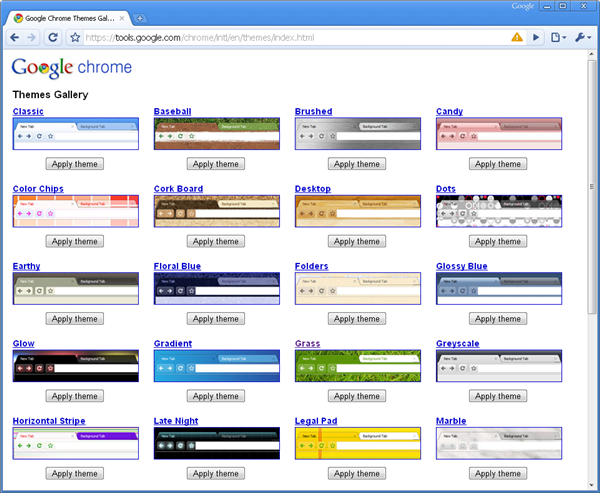Open the Glossy Blue theme link
Screen dimensions: 600x493
tap(461, 266)
